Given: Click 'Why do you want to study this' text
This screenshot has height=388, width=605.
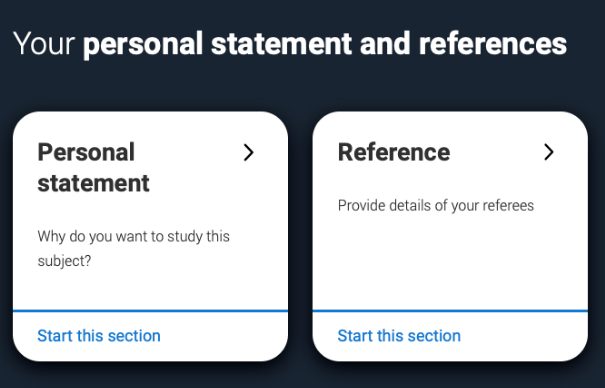Looking at the screenshot, I should pos(134,236).
